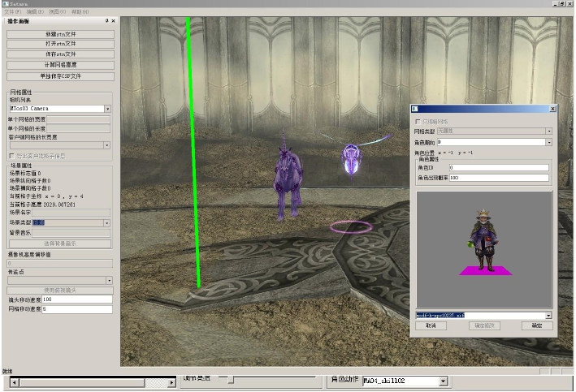Click the Saturn app icon in title bar

click(x=5, y=4)
